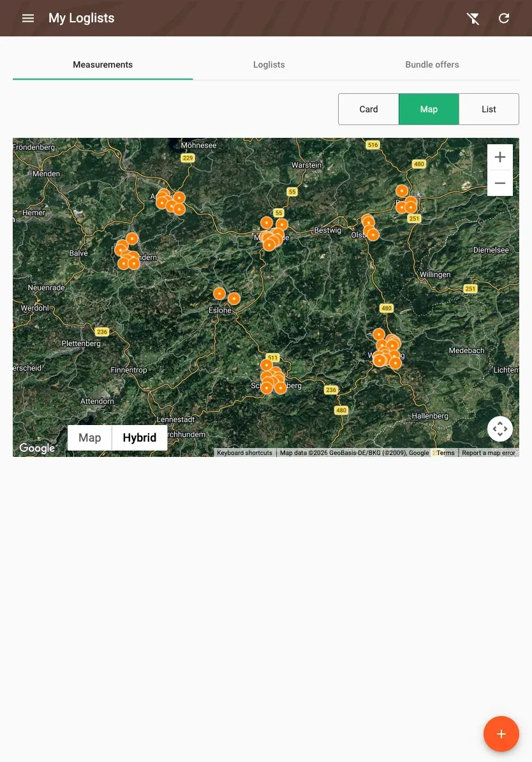This screenshot has width=532, height=762.
Task: Select the marker under route 511 badge
Action: tap(267, 365)
